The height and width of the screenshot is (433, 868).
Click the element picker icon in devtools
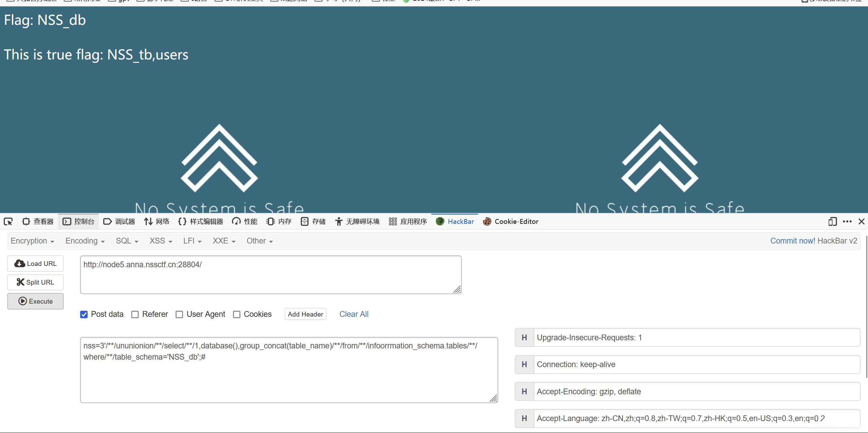pyautogui.click(x=8, y=222)
